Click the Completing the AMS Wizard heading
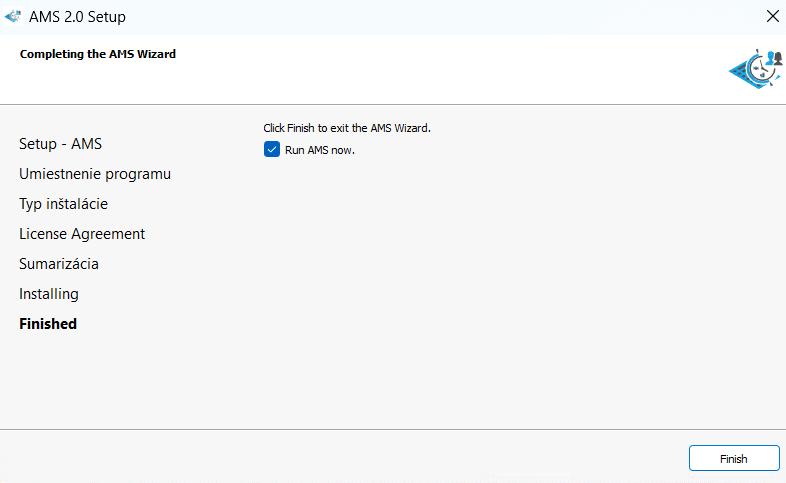786x483 pixels. 98,54
